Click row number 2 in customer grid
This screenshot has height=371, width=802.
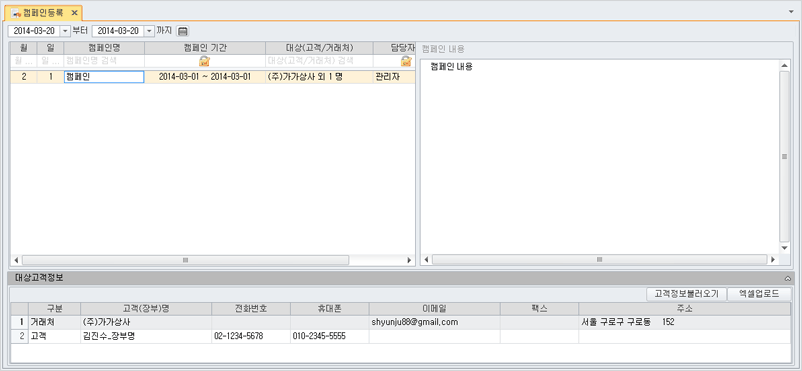19,336
